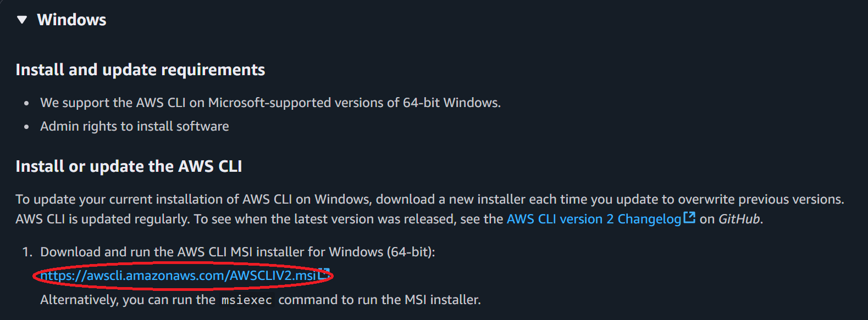Click the msiexec code text
The width and height of the screenshot is (868, 320).
click(x=246, y=300)
